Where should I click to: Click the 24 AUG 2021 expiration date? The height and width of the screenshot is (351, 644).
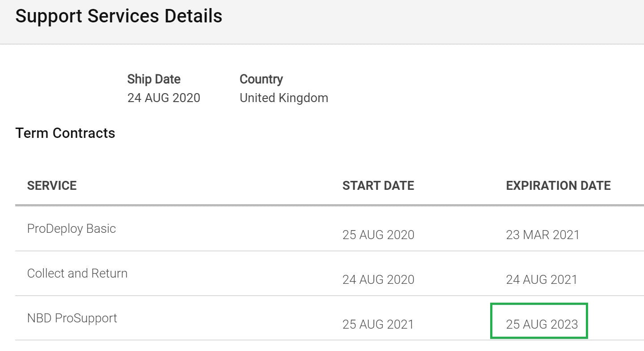coord(542,279)
